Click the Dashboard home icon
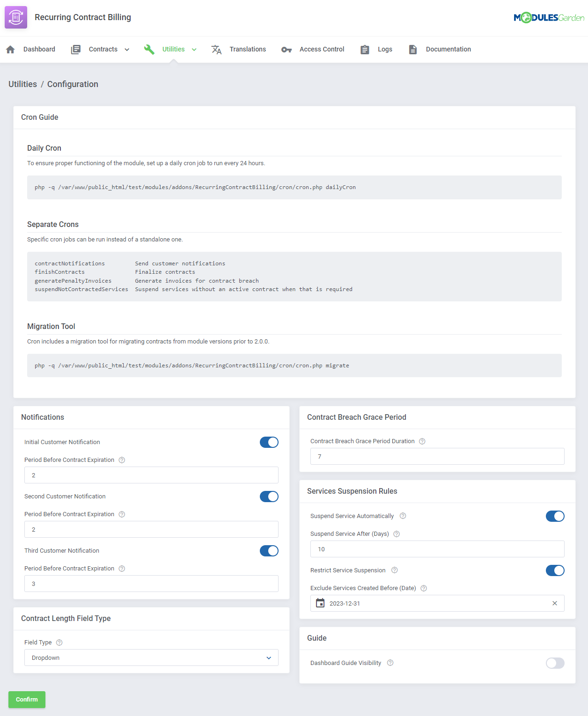Image resolution: width=588 pixels, height=716 pixels. pos(10,49)
